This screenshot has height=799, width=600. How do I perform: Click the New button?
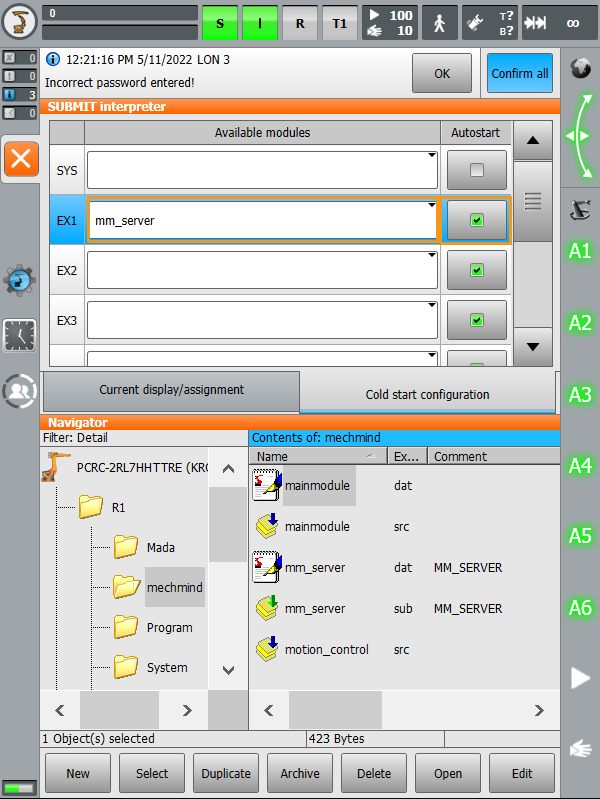click(x=77, y=774)
